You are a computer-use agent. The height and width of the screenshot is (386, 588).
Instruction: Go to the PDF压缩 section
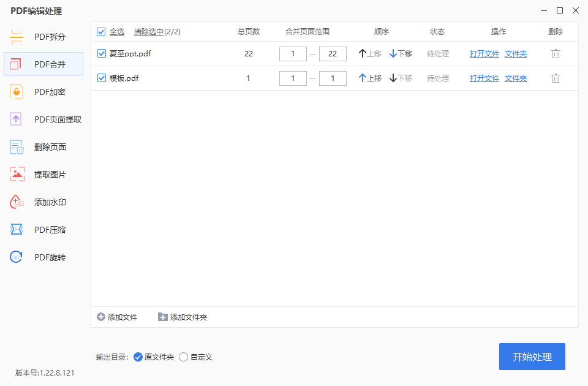pyautogui.click(x=43, y=229)
